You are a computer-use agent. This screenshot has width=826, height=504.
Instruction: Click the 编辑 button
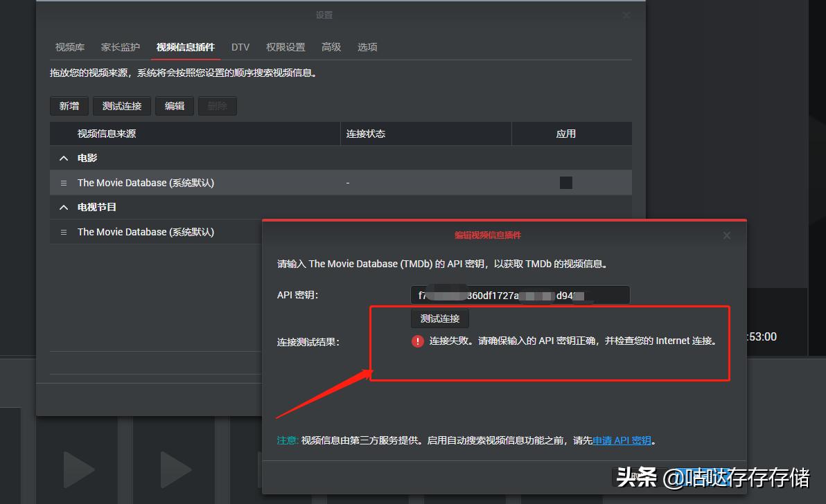tap(174, 105)
